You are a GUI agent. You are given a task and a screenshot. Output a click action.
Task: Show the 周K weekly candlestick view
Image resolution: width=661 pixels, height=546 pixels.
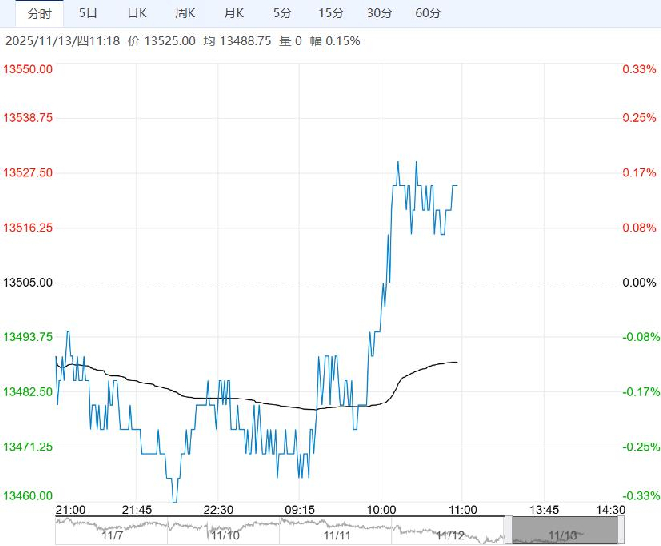(x=185, y=13)
